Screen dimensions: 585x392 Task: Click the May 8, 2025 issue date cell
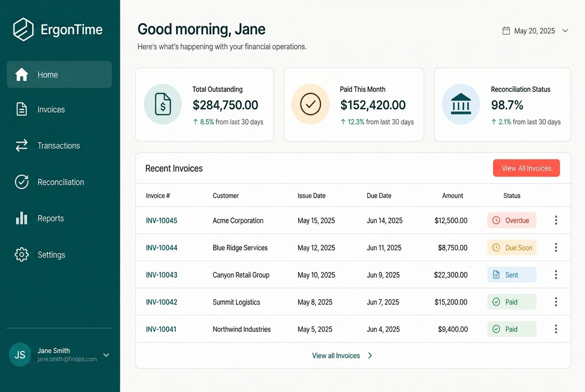coord(315,302)
